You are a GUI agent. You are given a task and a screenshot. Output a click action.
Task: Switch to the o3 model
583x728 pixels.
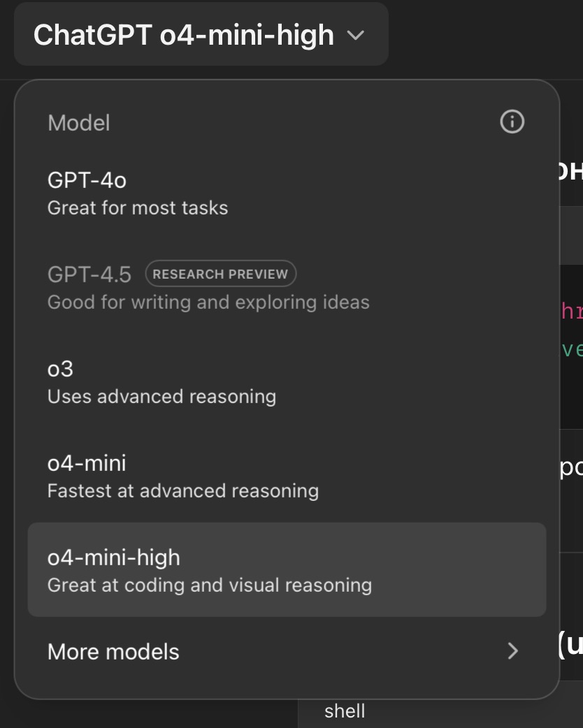pos(287,382)
